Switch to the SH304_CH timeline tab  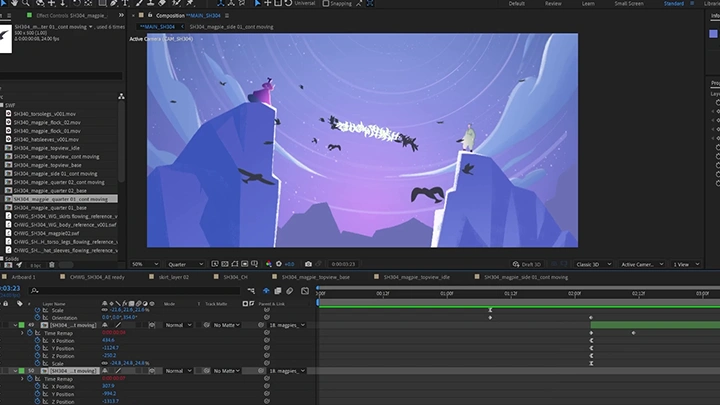pyautogui.click(x=236, y=277)
